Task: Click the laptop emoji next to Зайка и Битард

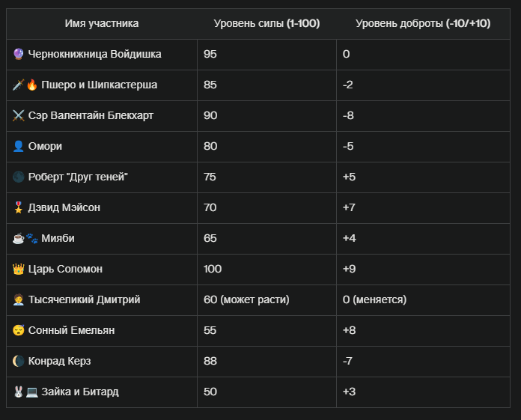Action: (31, 392)
